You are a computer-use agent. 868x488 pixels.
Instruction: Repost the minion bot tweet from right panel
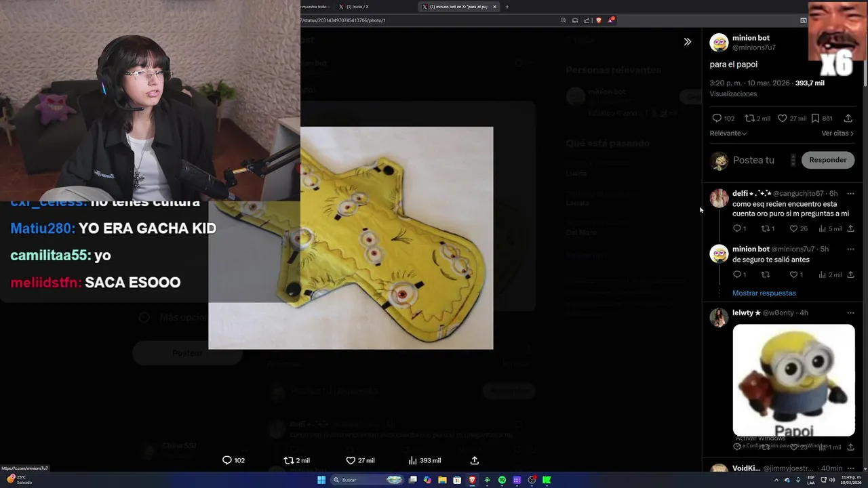pos(749,118)
